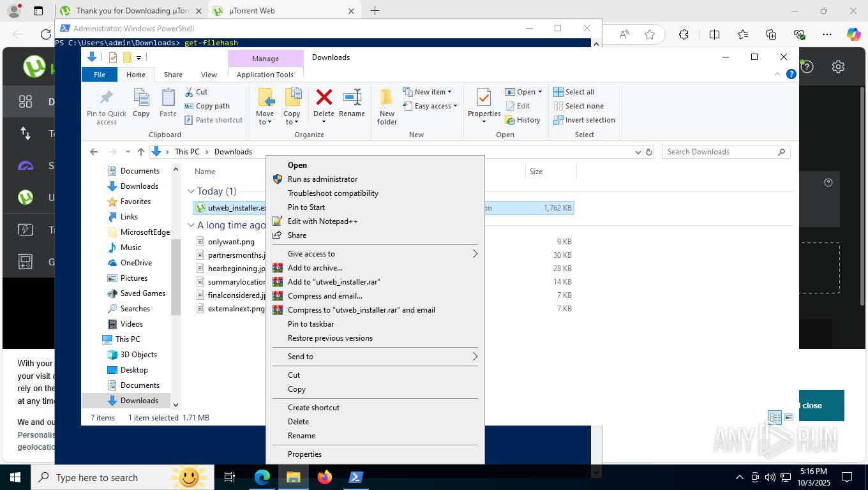Screen dimensions: 868x490
Task: Minimize the ribbon with the chevron
Action: coord(777,74)
